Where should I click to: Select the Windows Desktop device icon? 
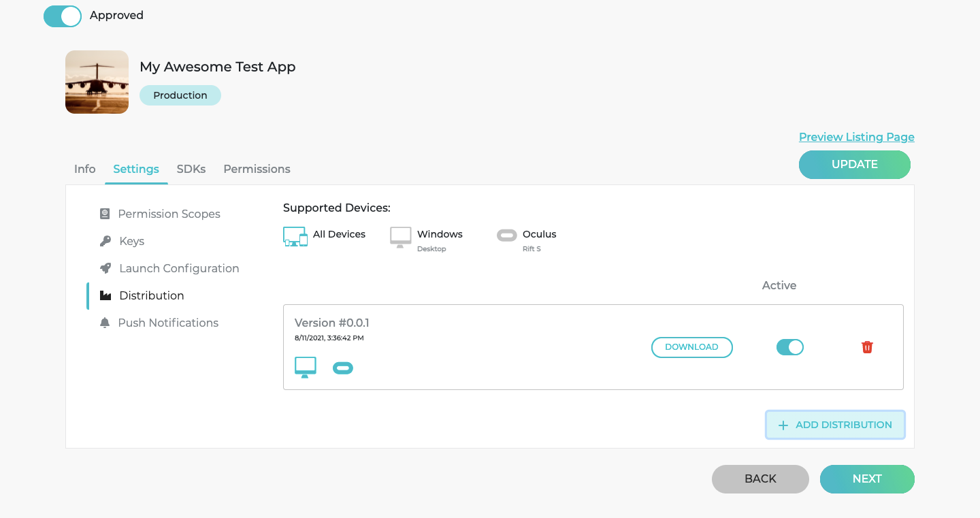point(401,238)
